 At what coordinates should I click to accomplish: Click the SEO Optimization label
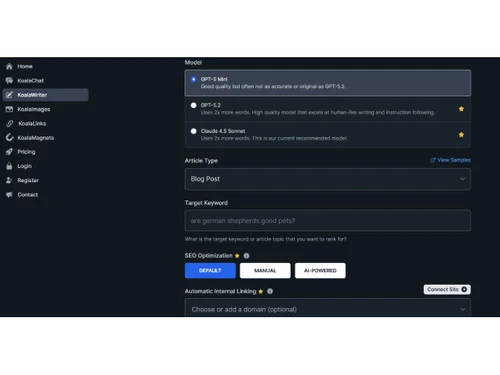pyautogui.click(x=209, y=256)
